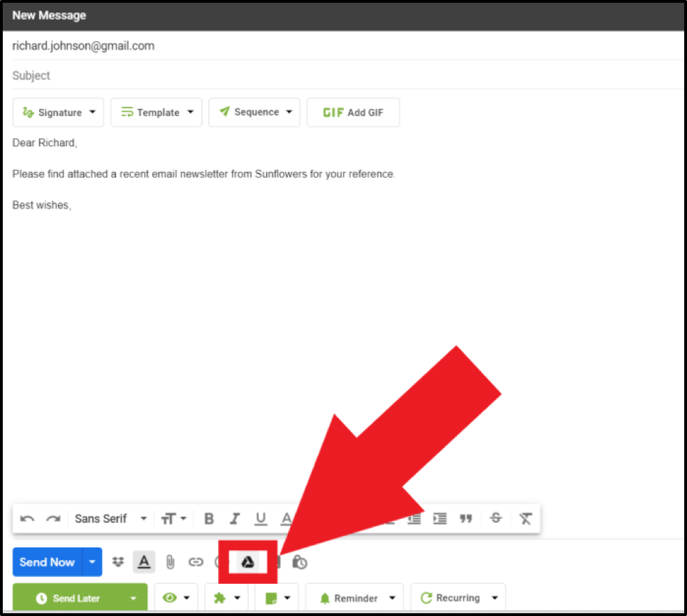Insert a quote block with quote icon
This screenshot has height=616, width=687.
465,519
